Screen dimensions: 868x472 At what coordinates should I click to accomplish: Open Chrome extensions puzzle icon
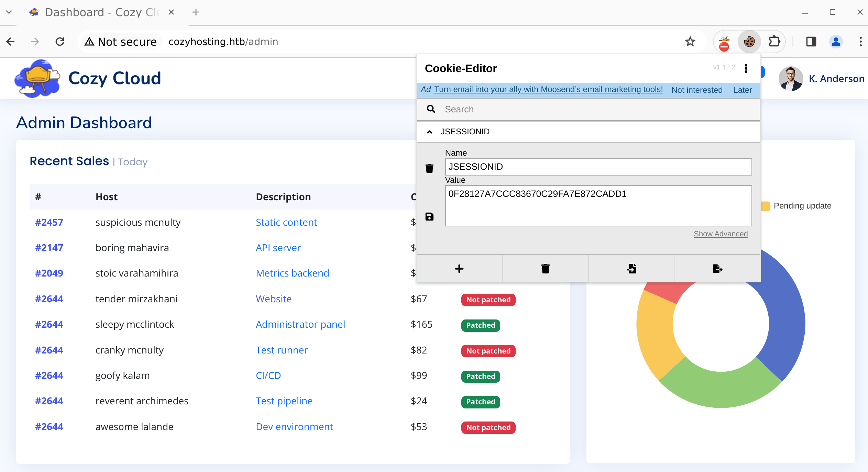tap(774, 42)
